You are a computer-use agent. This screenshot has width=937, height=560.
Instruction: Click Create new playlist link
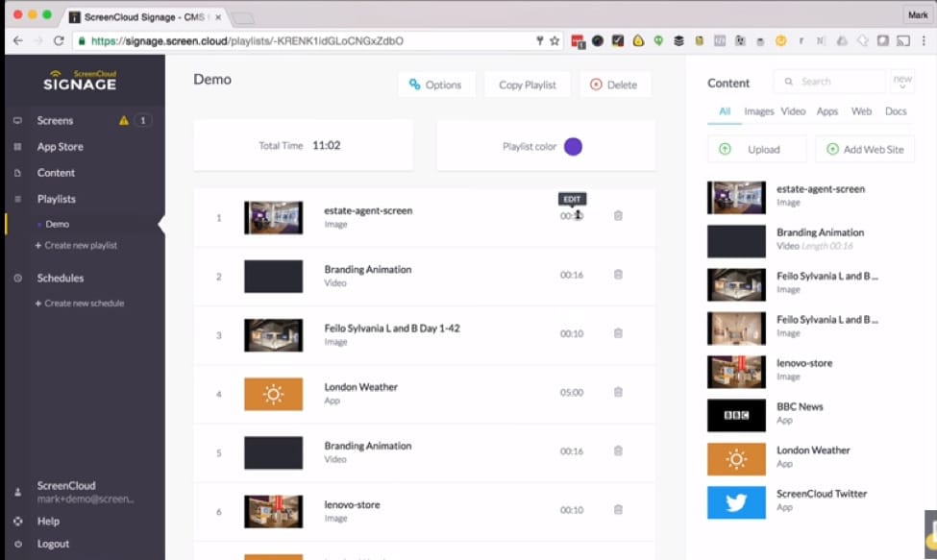tap(77, 245)
